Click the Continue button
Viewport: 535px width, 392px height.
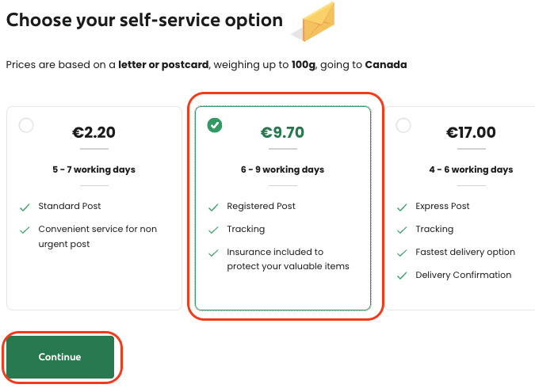click(60, 357)
